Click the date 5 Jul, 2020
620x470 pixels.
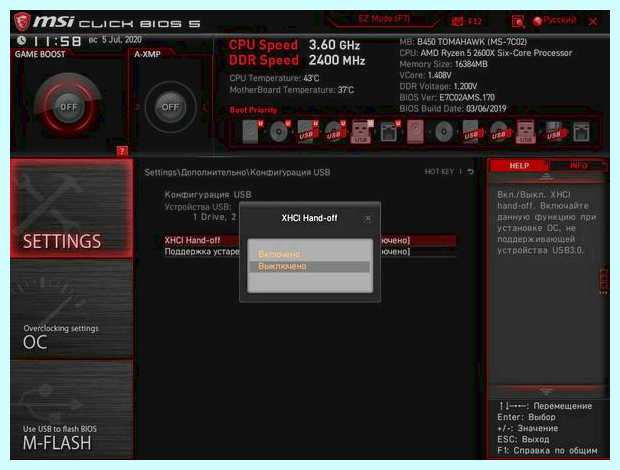(121, 40)
